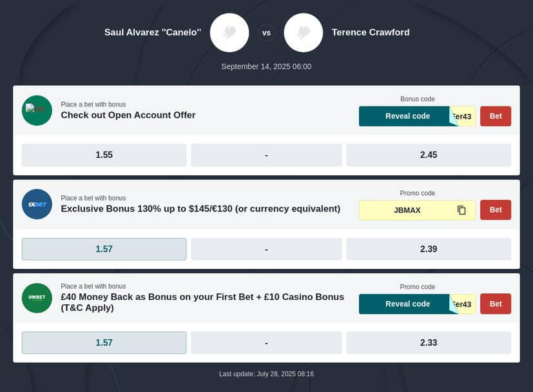The height and width of the screenshot is (392, 533).
Task: Click Bet button for Open Account Offer
Action: (496, 116)
